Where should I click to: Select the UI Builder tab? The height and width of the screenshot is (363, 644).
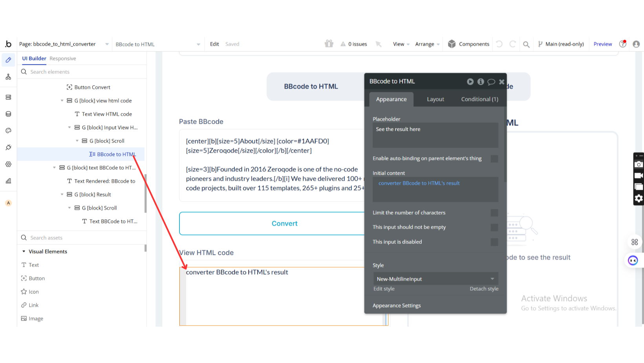point(34,59)
